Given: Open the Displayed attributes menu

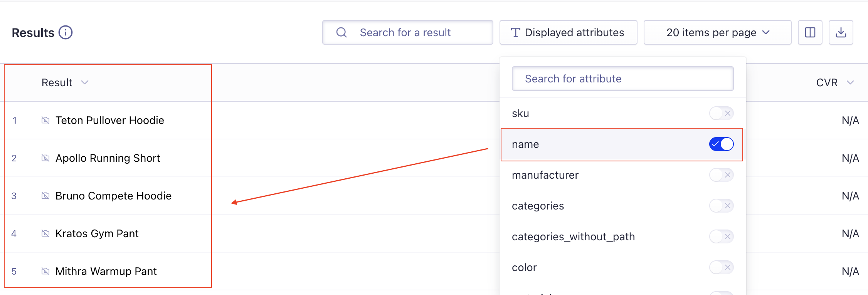Looking at the screenshot, I should [569, 32].
